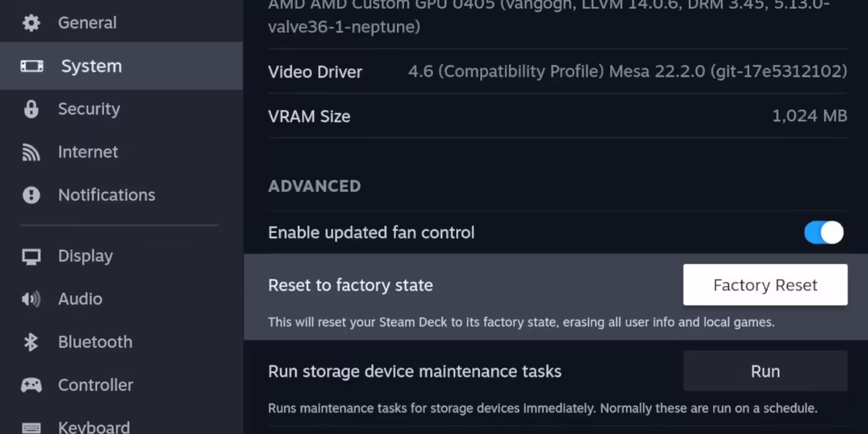This screenshot has height=434, width=868.
Task: Click the Internet wifi signal icon
Action: click(31, 152)
